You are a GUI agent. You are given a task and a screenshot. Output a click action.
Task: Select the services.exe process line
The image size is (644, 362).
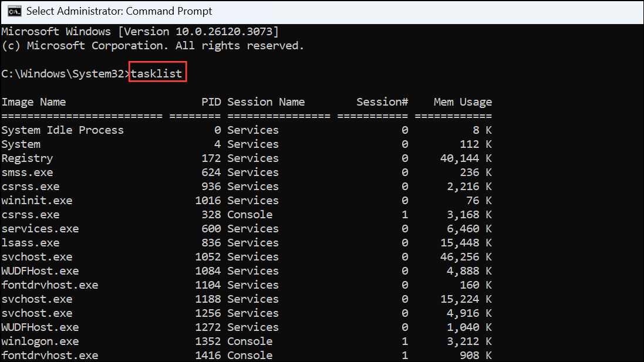(40, 228)
